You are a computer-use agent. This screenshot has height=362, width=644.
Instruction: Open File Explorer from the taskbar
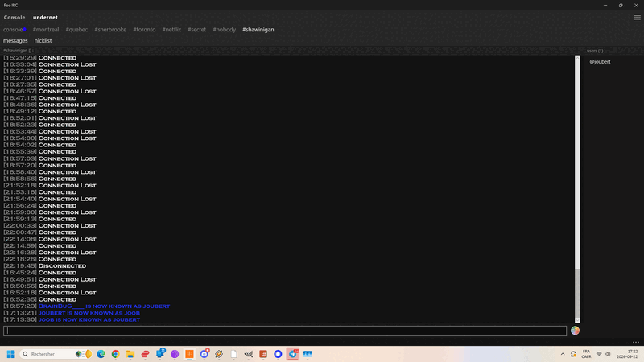point(130,354)
